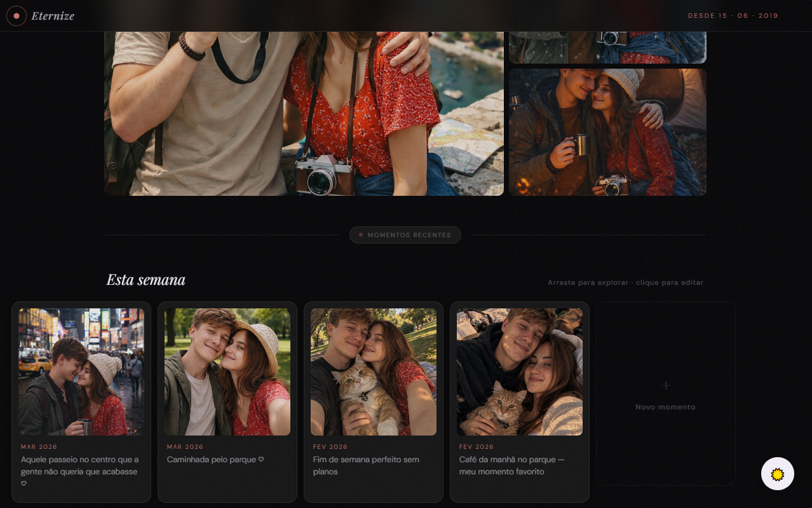
Task: Open the MOMENTOS RECENTES divider badge
Action: point(405,235)
